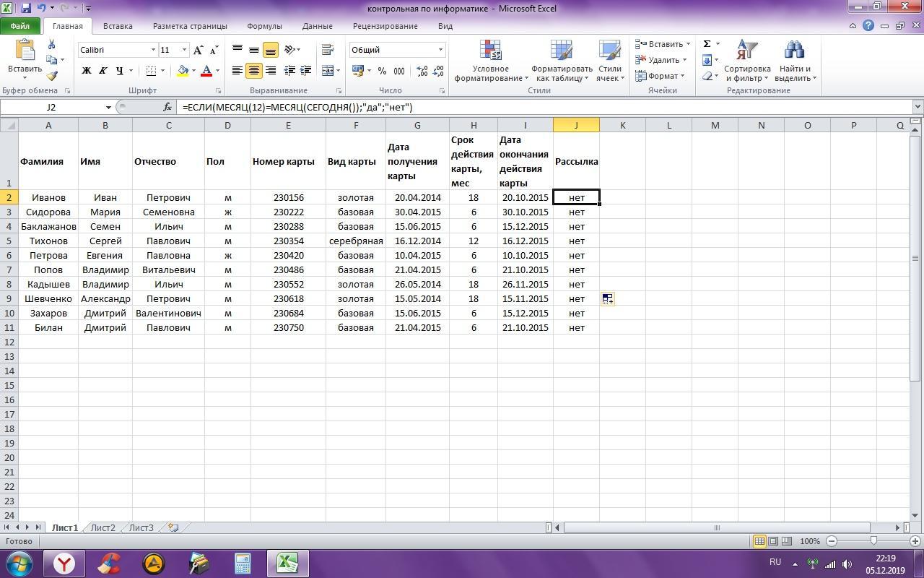Image resolution: width=924 pixels, height=578 pixels.
Task: Toggle Bold formatting
Action: click(x=87, y=71)
